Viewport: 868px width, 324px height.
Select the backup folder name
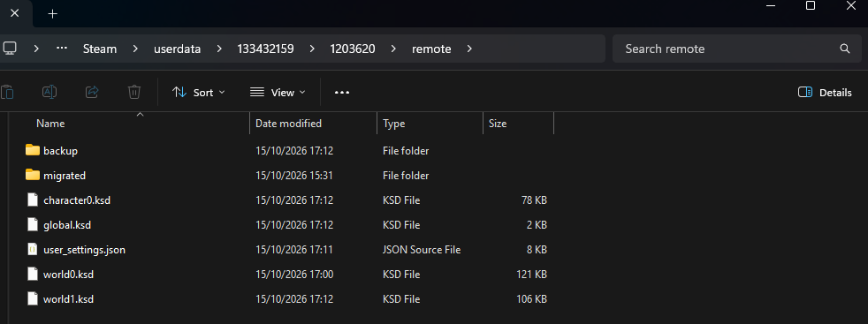60,150
